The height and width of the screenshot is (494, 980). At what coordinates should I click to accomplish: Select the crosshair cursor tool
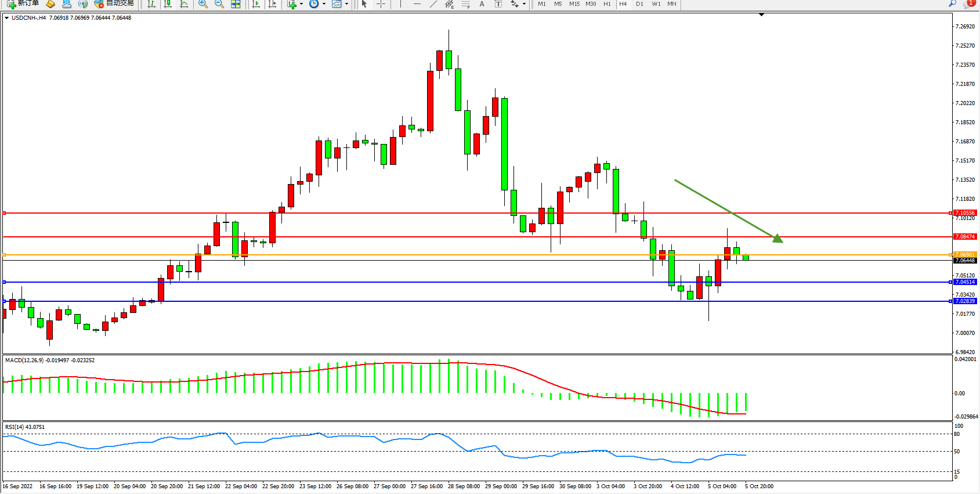(381, 4)
